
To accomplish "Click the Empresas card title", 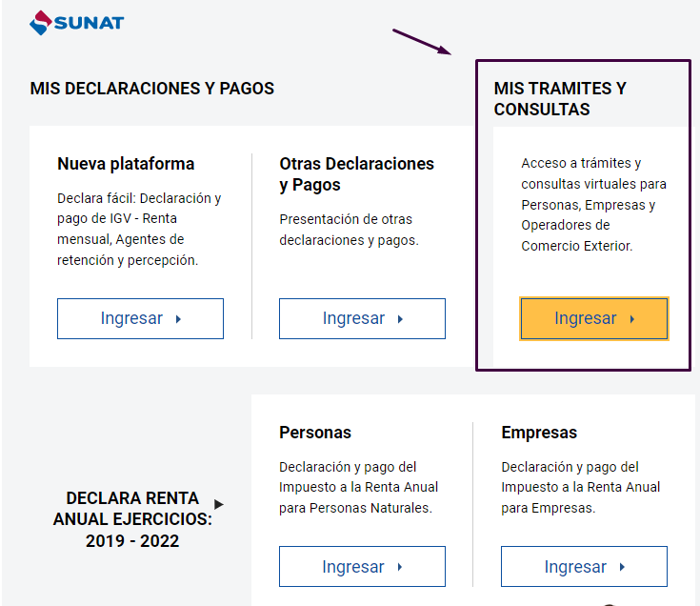I will [539, 433].
